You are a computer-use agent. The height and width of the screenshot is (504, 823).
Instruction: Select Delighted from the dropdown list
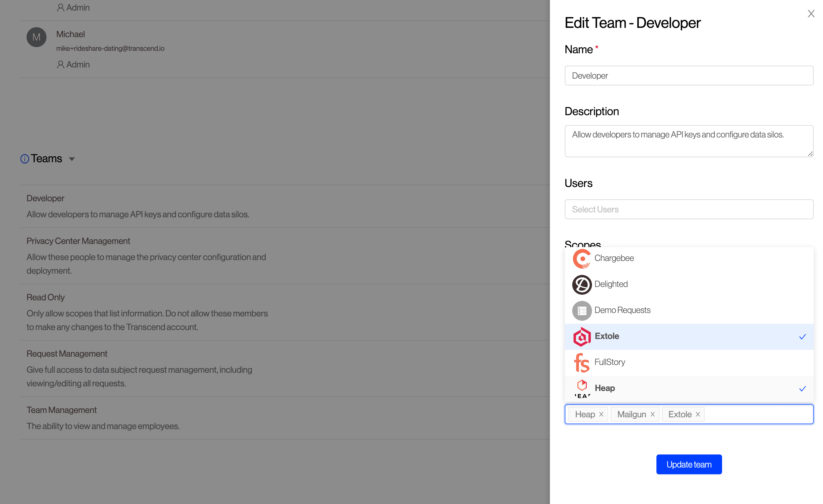(611, 284)
